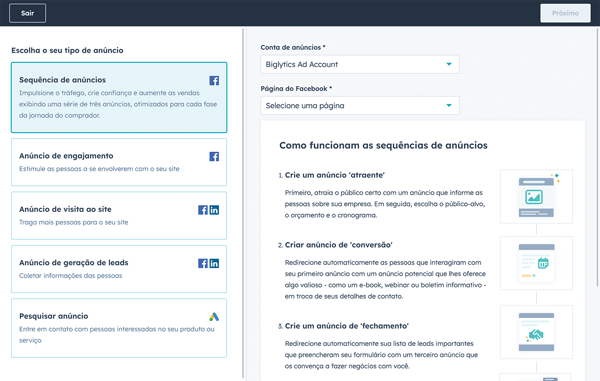Image resolution: width=600 pixels, height=381 pixels.
Task: Choose the Pesquisar anúncio card
Action: 119,328
